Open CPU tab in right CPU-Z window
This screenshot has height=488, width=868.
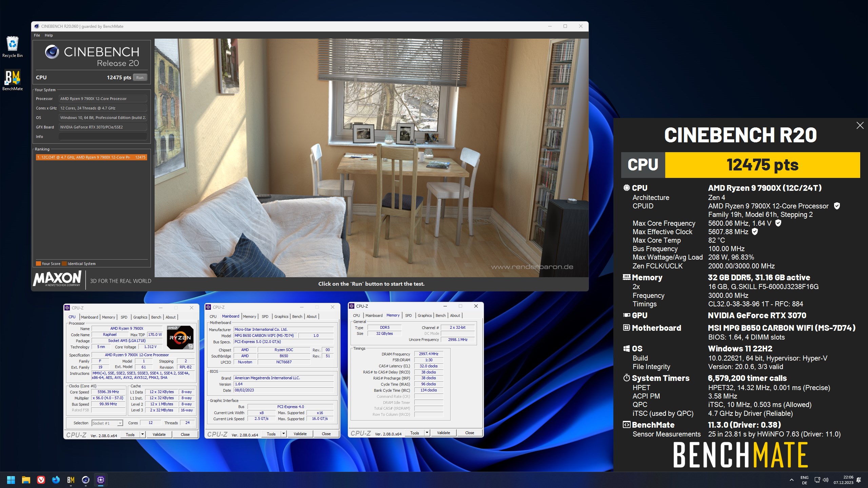tap(356, 316)
